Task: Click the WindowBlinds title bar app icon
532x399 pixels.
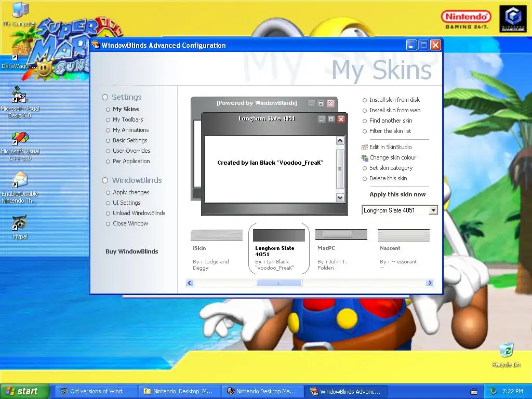Action: coord(96,45)
